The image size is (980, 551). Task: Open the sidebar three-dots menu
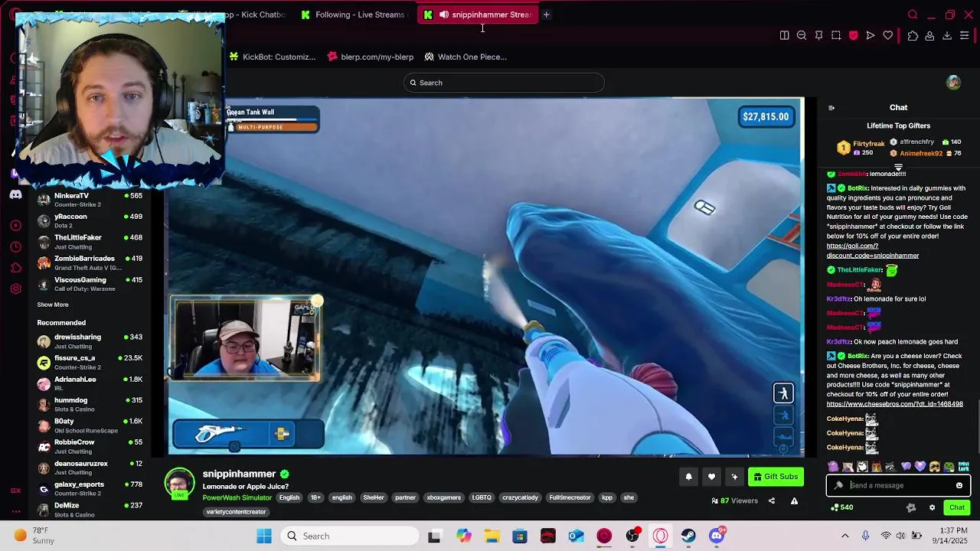pos(15,511)
